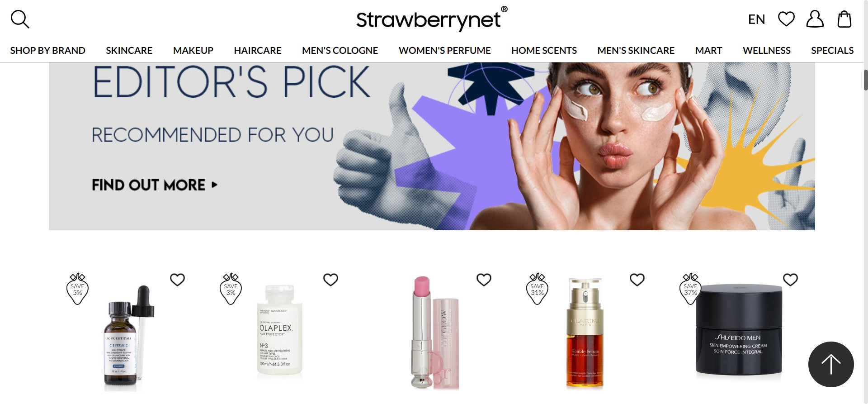Open the shopping bag icon
Screen dimensions: 868x404
pyautogui.click(x=844, y=19)
